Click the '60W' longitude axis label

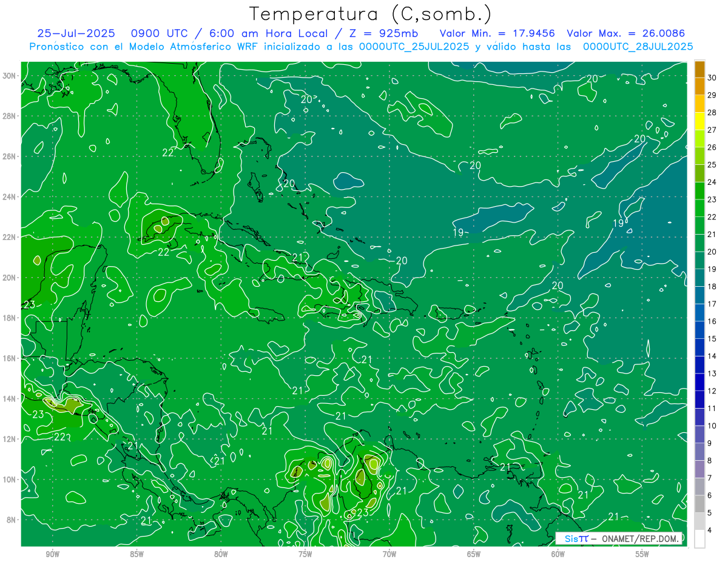(x=558, y=554)
